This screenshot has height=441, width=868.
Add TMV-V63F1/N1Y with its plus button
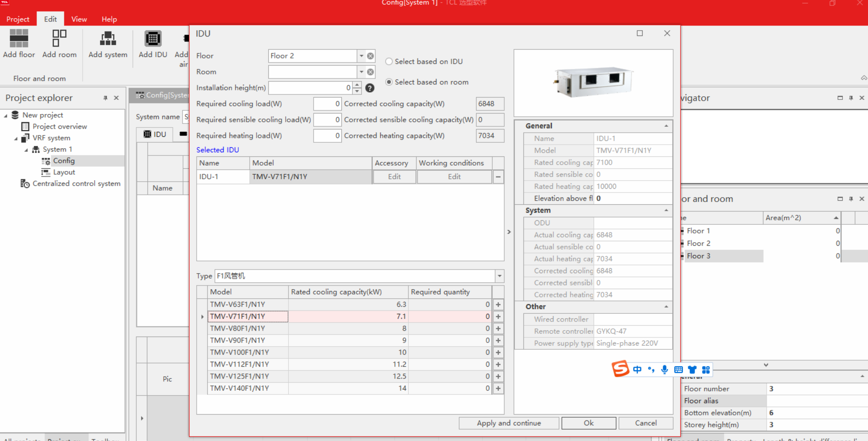[498, 305]
